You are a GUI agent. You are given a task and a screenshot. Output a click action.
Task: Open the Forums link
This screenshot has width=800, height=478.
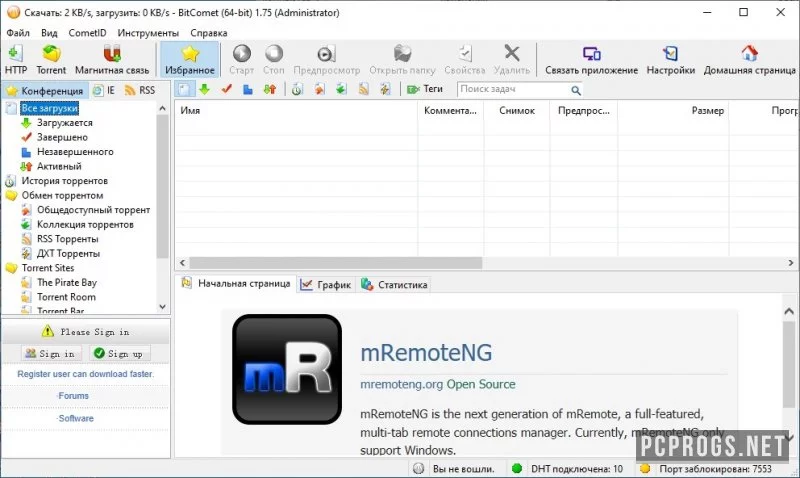pyautogui.click(x=73, y=396)
